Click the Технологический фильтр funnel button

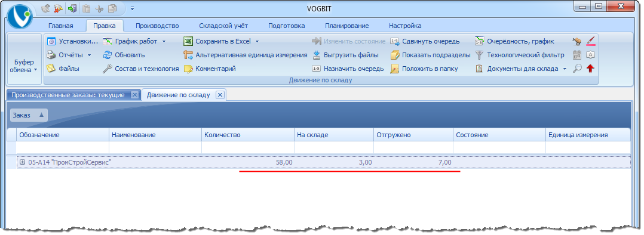point(520,55)
